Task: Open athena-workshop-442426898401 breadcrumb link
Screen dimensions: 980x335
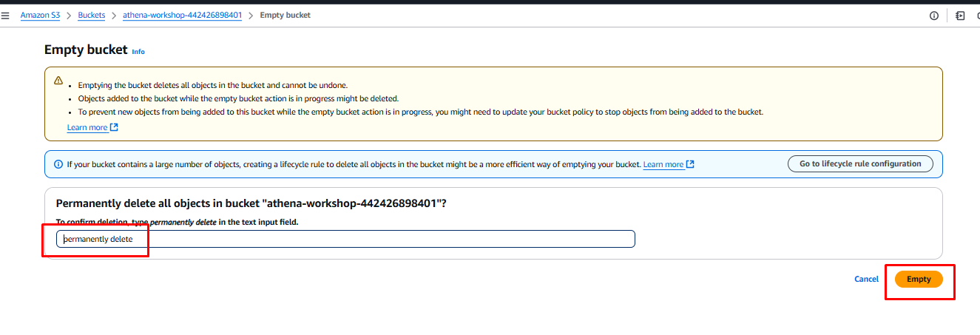Action: pyautogui.click(x=182, y=16)
